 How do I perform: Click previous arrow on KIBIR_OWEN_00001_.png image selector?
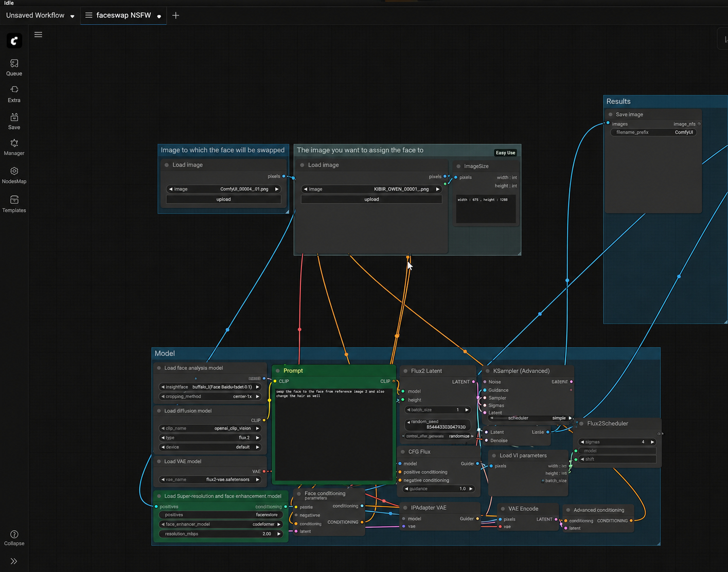tap(306, 189)
